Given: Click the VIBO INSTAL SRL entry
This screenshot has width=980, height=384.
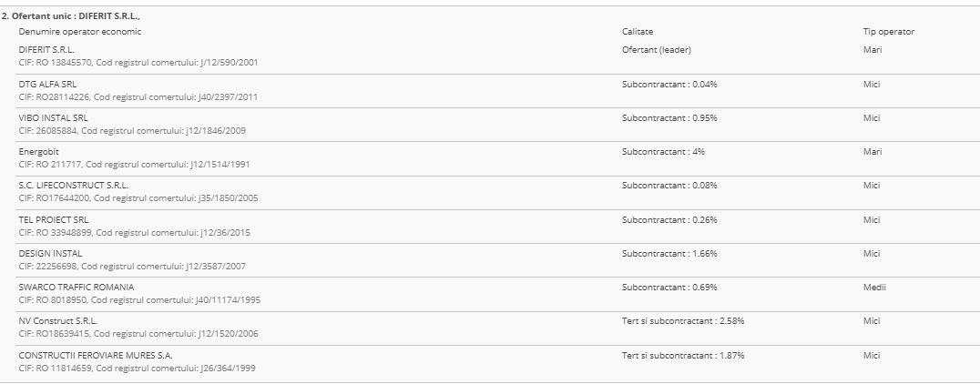Looking at the screenshot, I should (53, 117).
